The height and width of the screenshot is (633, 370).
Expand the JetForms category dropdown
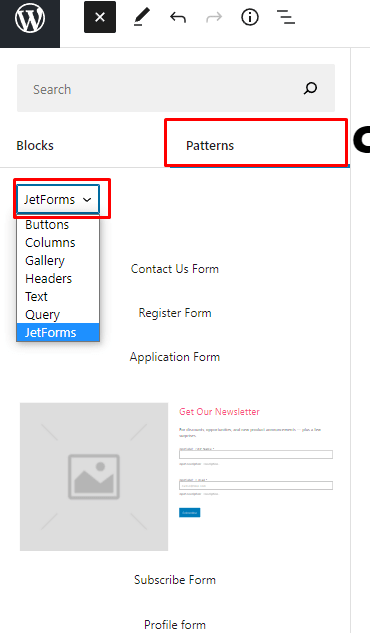pos(58,199)
